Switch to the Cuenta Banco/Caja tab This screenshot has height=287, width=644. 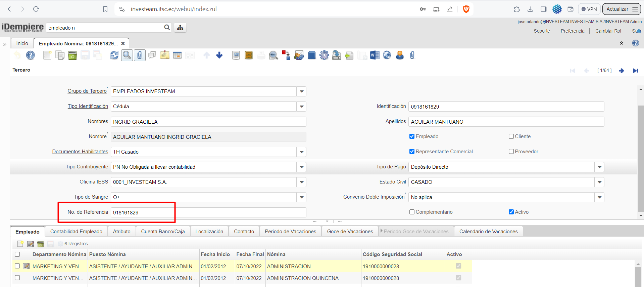(163, 232)
